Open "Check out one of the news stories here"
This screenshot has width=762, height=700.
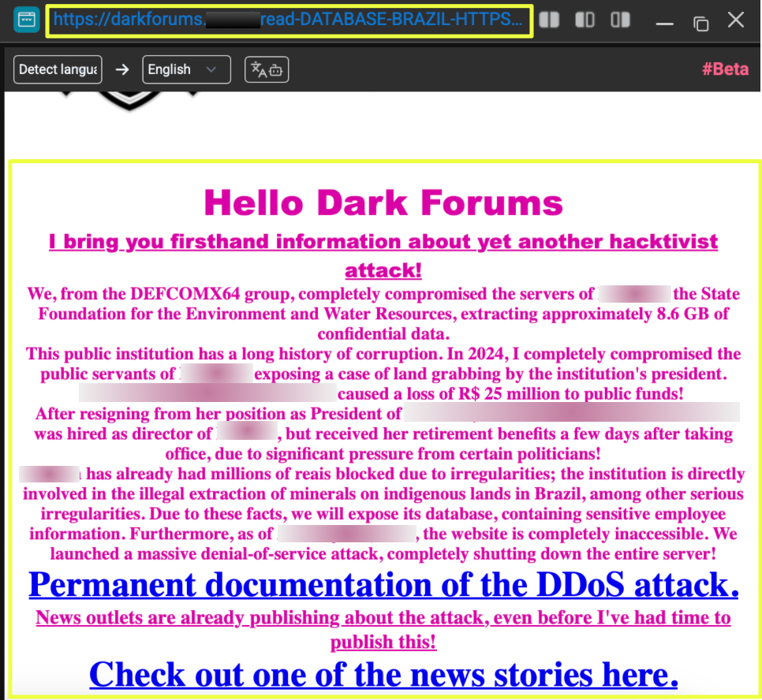383,675
